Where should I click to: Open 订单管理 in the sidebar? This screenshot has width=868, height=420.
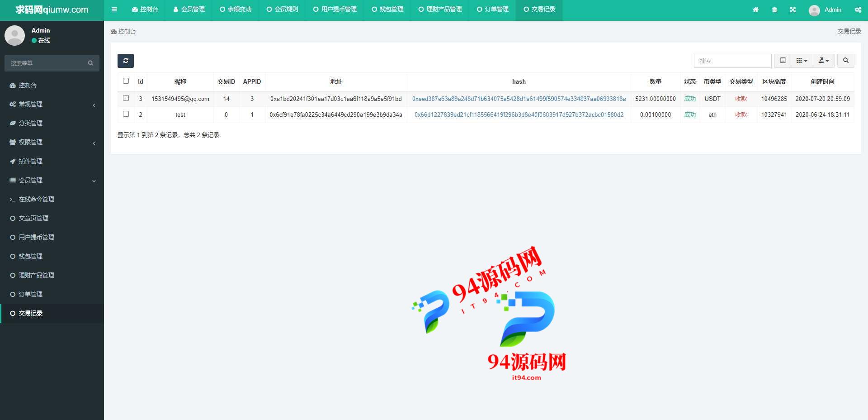(x=52, y=294)
